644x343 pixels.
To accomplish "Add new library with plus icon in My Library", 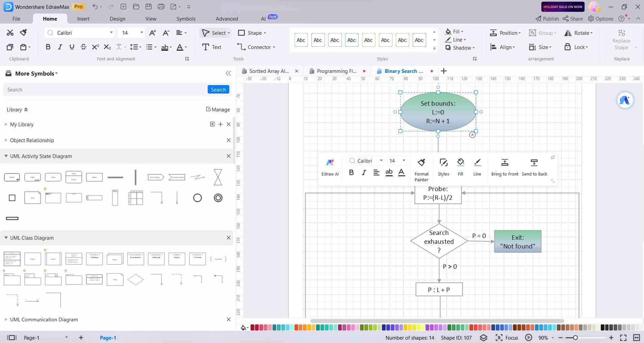I will coord(221,124).
